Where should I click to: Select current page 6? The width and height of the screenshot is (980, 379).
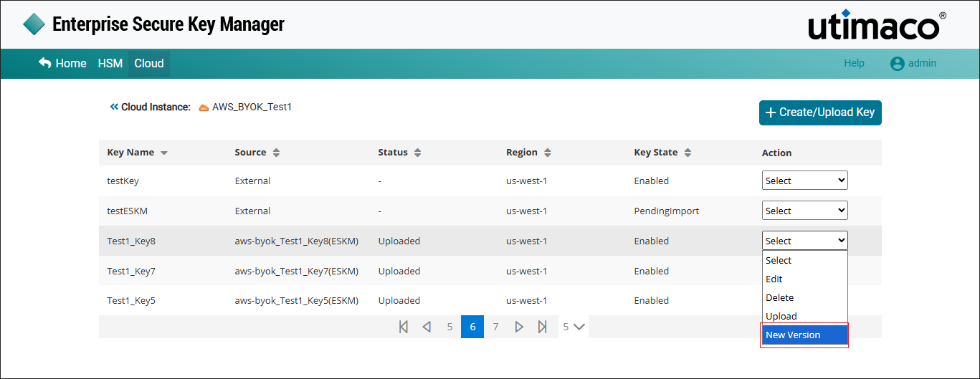point(472,327)
